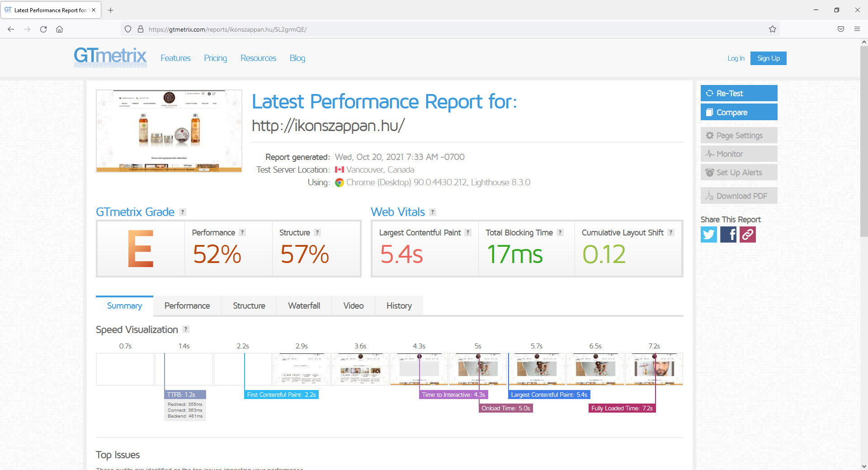Screen dimensions: 868x470
Task: Click the Sign Up button
Action: point(768,58)
